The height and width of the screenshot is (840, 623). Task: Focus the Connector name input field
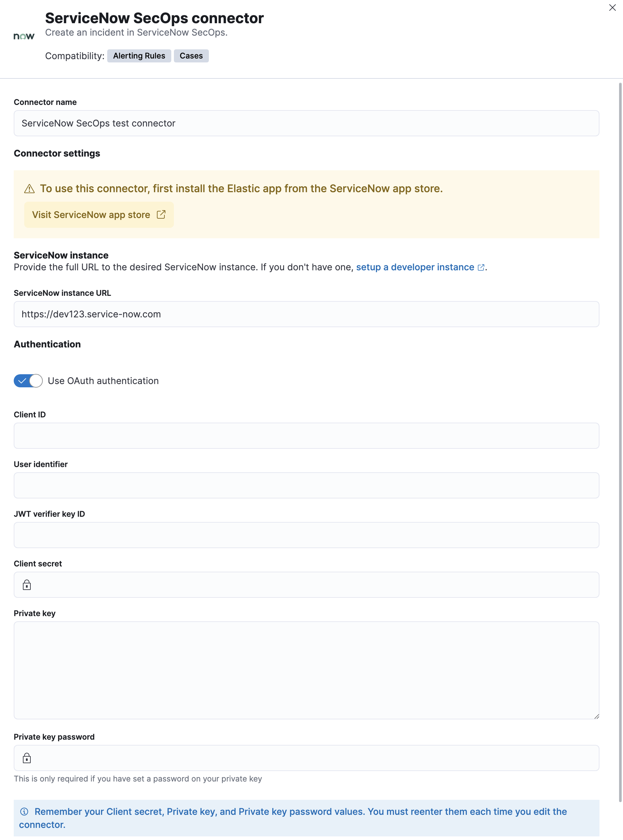coord(306,123)
